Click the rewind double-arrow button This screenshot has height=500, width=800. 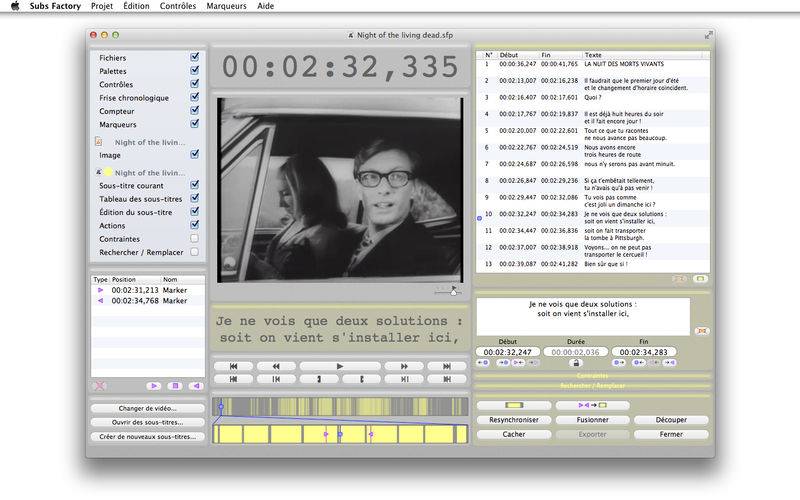pyautogui.click(x=276, y=366)
